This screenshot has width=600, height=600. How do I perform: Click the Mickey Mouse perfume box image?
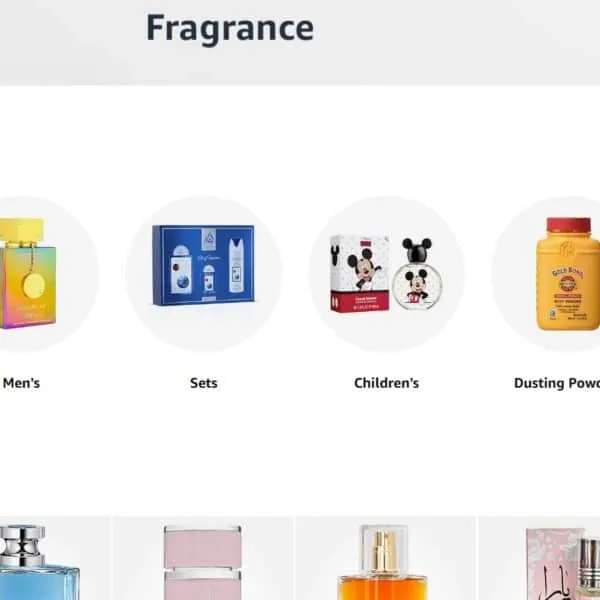pyautogui.click(x=359, y=274)
